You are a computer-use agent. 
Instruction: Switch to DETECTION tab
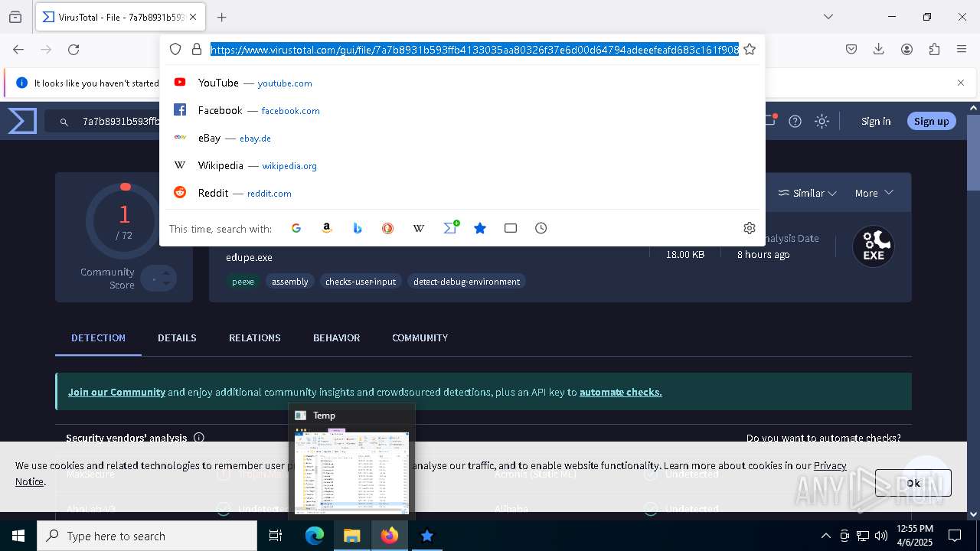coord(98,337)
